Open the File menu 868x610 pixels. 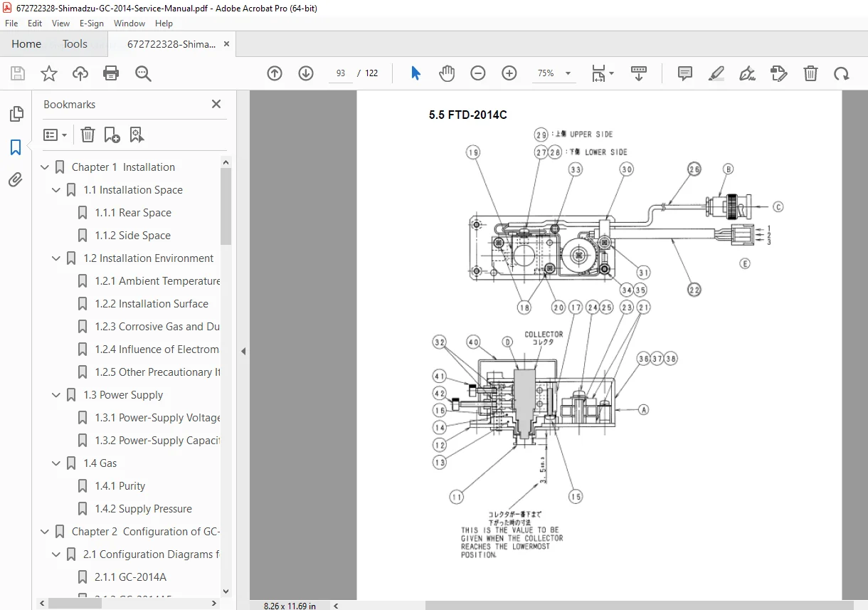point(11,23)
